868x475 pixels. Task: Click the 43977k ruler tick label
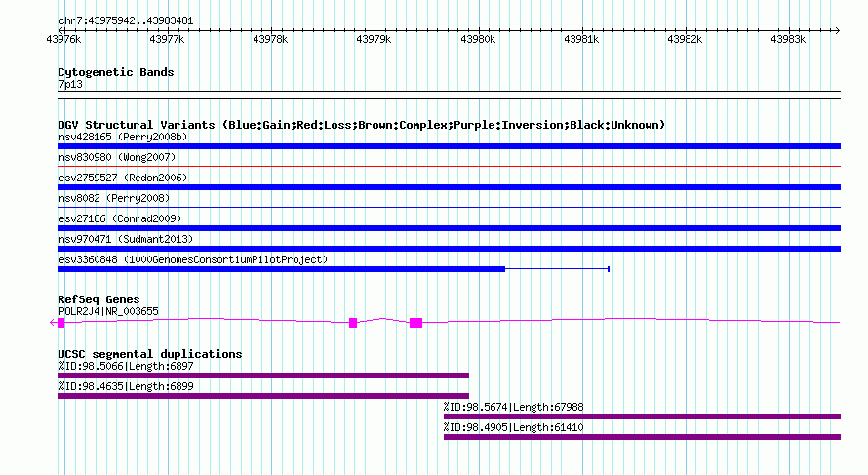[x=167, y=39]
